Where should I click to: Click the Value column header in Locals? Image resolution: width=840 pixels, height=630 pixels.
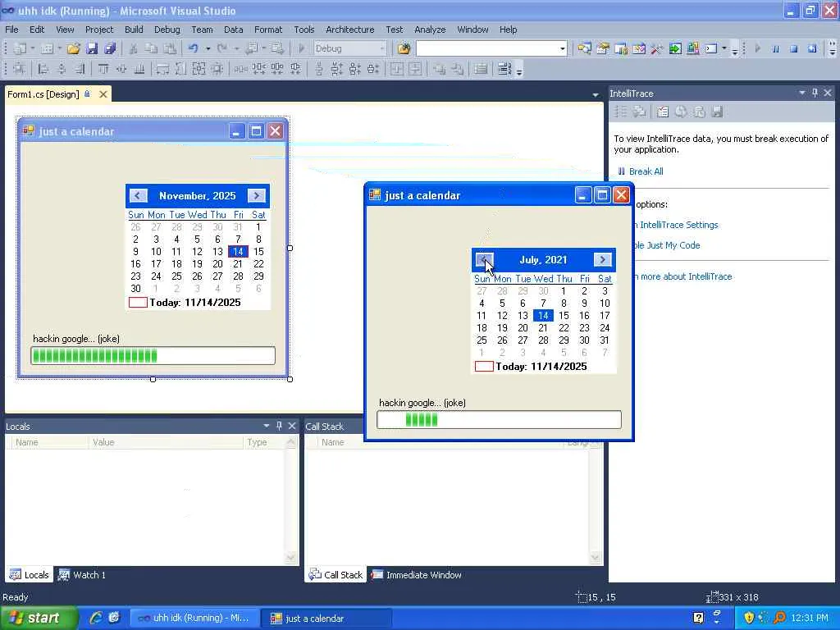[166, 442]
